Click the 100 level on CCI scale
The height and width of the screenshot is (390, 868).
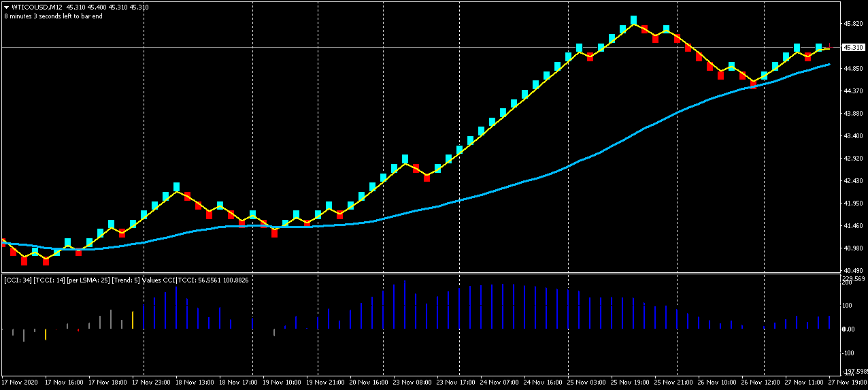click(x=848, y=306)
